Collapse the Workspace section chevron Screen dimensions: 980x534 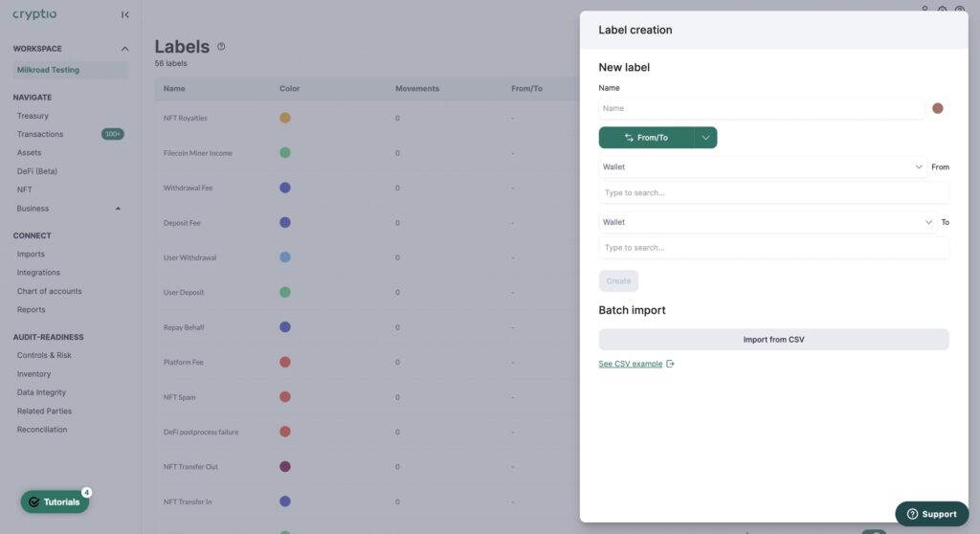[x=124, y=49]
